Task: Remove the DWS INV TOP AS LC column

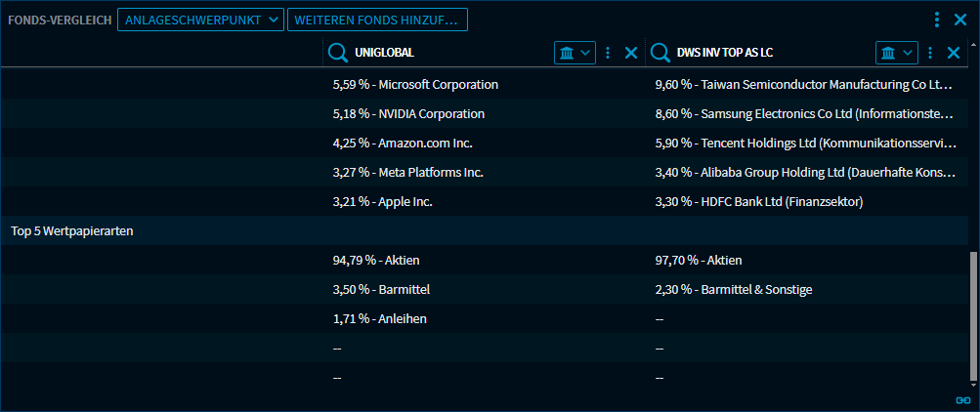Action: [x=952, y=53]
